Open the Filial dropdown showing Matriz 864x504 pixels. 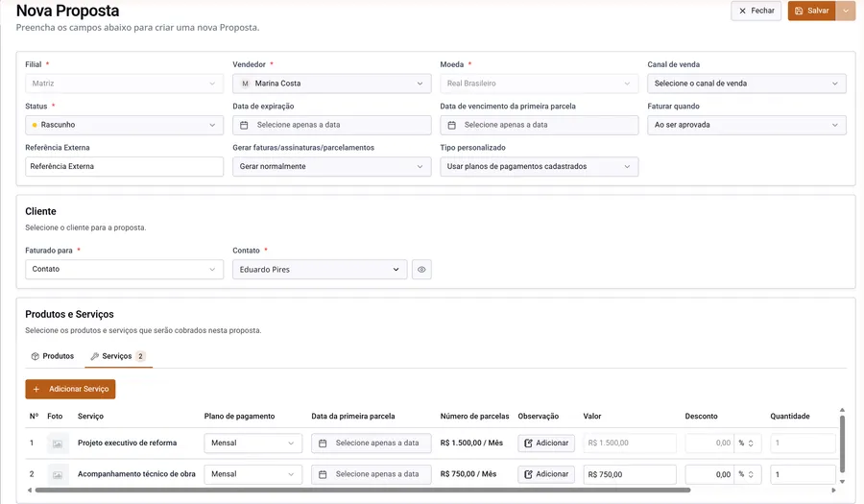coord(125,84)
